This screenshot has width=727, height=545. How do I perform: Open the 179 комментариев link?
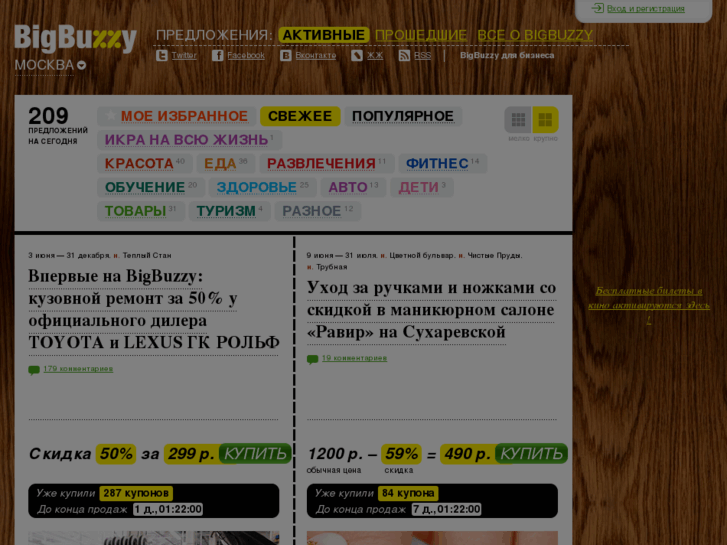coord(78,369)
